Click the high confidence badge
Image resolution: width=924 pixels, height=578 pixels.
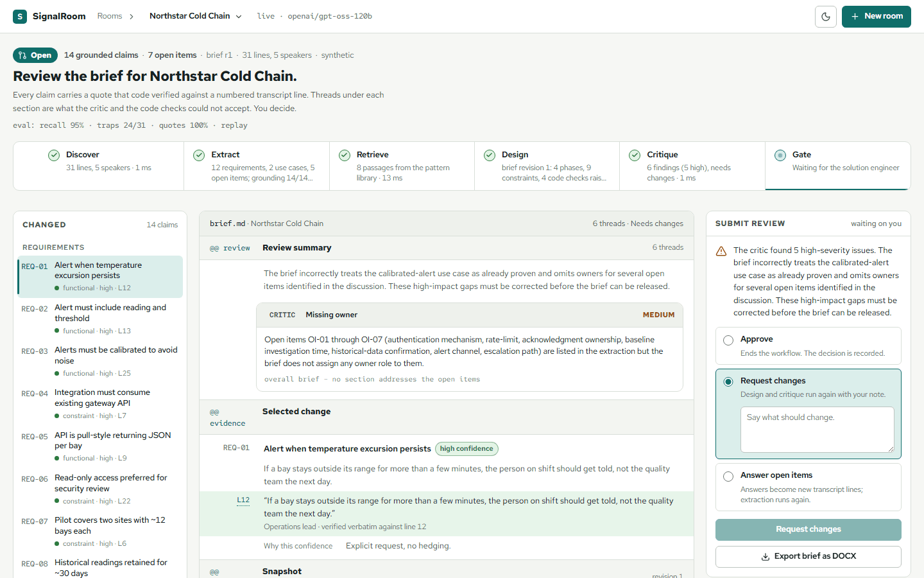pyautogui.click(x=466, y=449)
